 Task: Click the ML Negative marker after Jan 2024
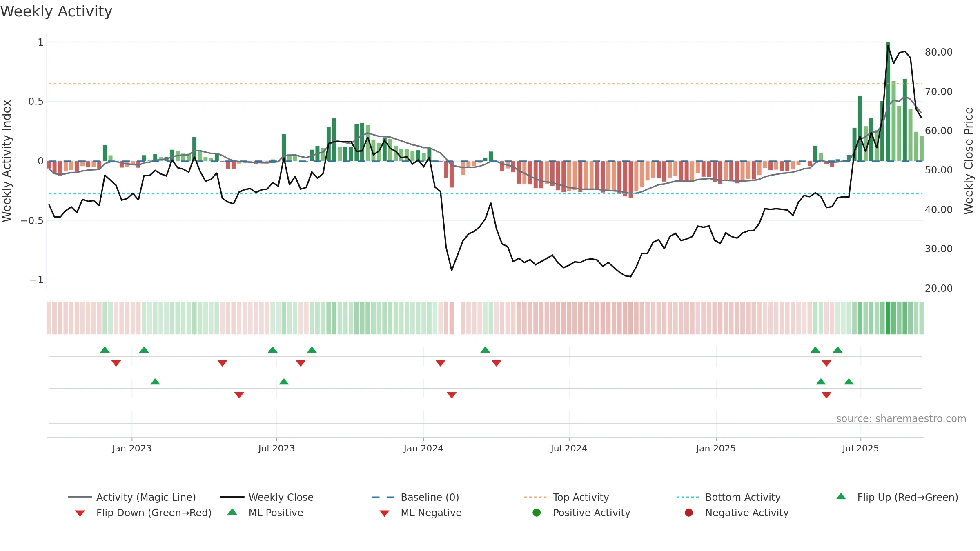(x=452, y=395)
